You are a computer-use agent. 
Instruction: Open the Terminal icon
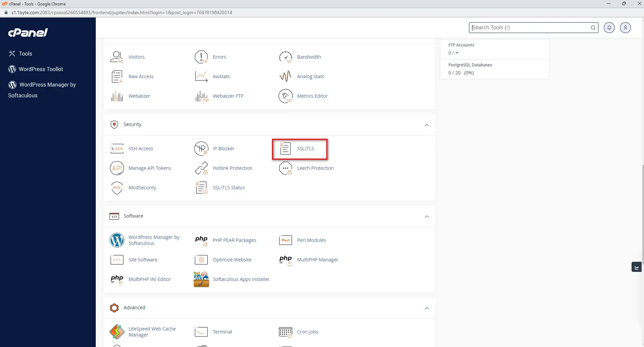(201, 332)
